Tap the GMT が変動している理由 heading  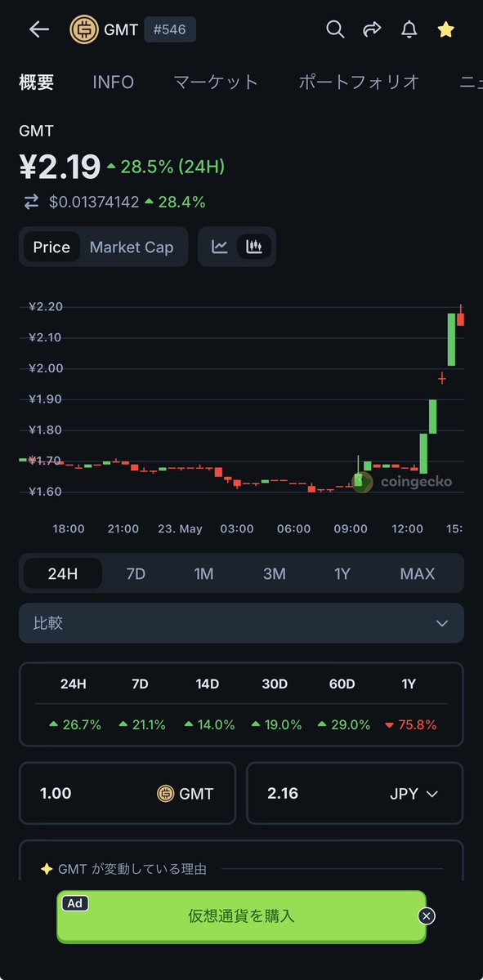132,869
